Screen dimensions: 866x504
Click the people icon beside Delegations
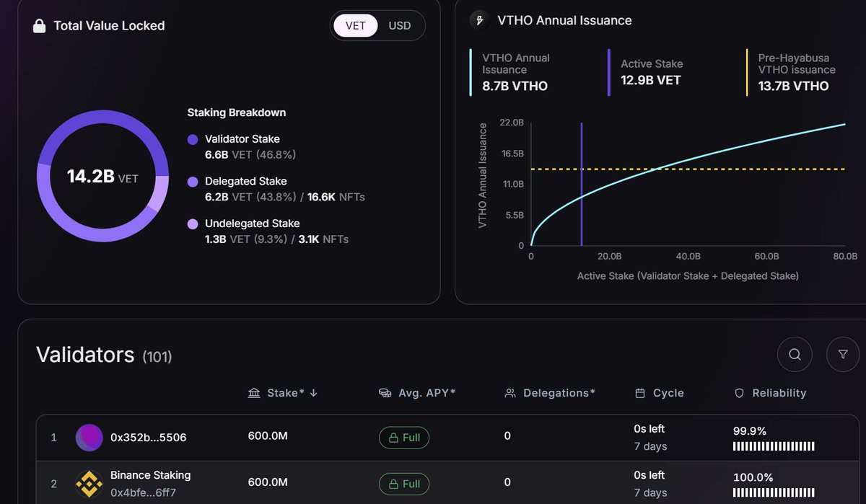pos(510,393)
